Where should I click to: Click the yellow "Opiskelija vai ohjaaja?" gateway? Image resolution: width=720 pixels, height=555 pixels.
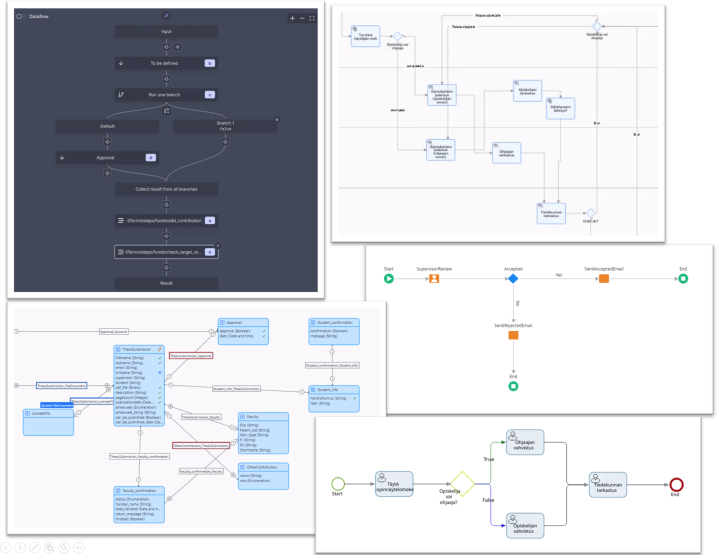[x=461, y=485]
